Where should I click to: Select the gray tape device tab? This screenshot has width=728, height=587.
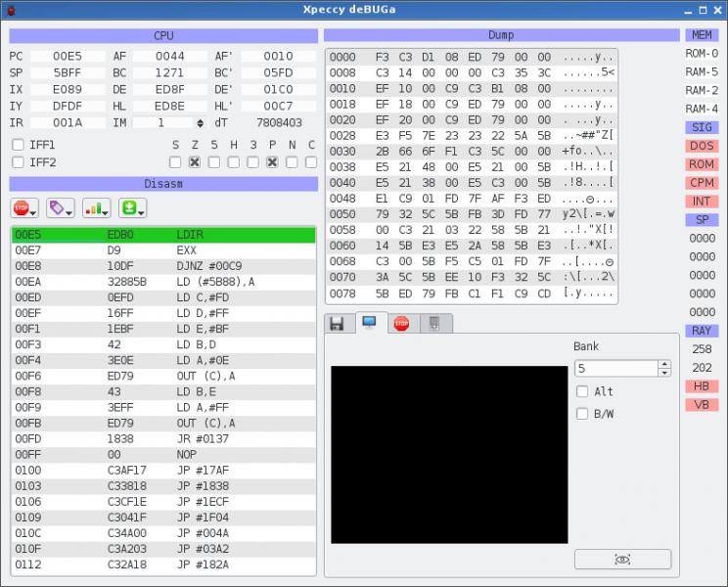coord(434,323)
